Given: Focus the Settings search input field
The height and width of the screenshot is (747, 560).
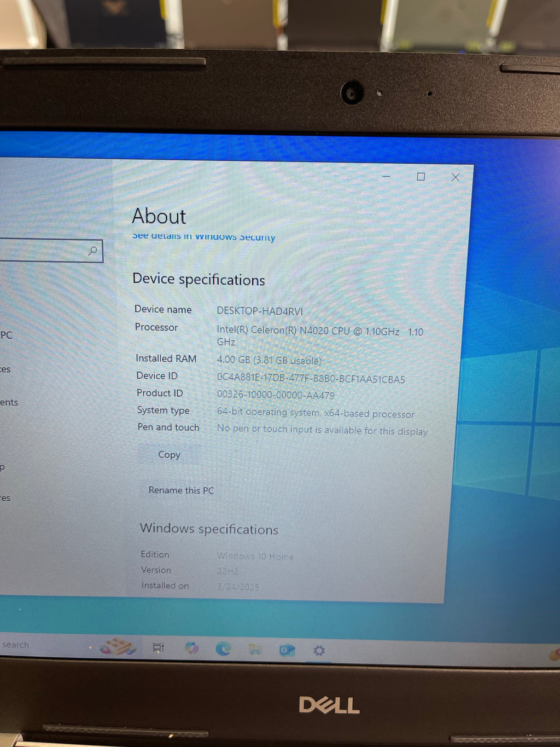Looking at the screenshot, I should (50, 251).
